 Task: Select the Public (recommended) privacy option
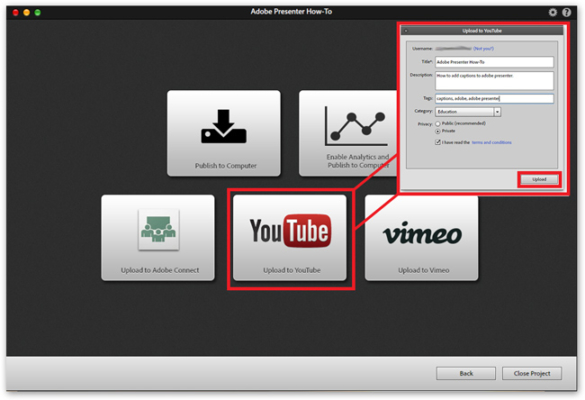(438, 124)
